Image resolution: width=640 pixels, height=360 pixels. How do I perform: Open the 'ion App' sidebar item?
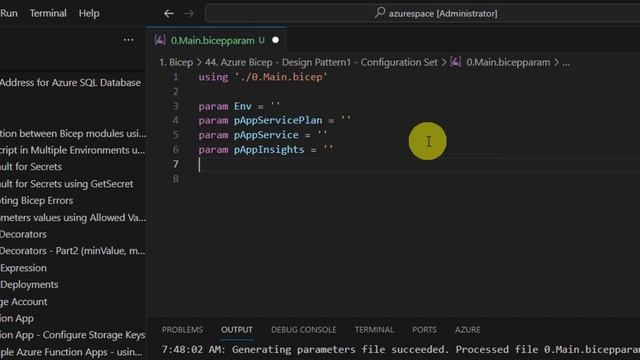(17, 318)
